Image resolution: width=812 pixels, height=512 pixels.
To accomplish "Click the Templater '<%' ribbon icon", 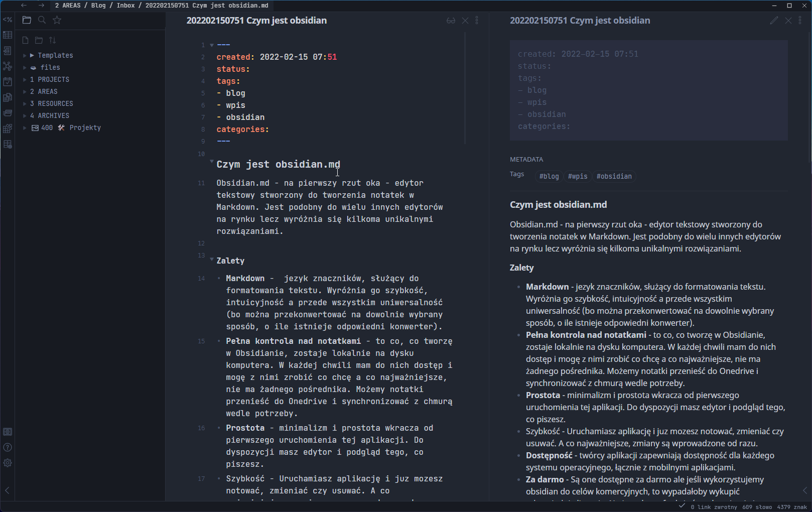I will tap(8, 20).
